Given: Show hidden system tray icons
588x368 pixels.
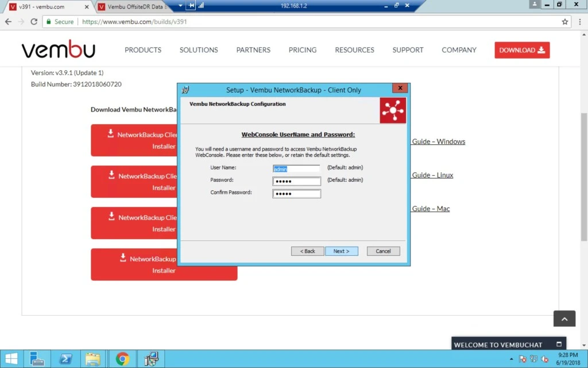Looking at the screenshot, I should point(511,359).
